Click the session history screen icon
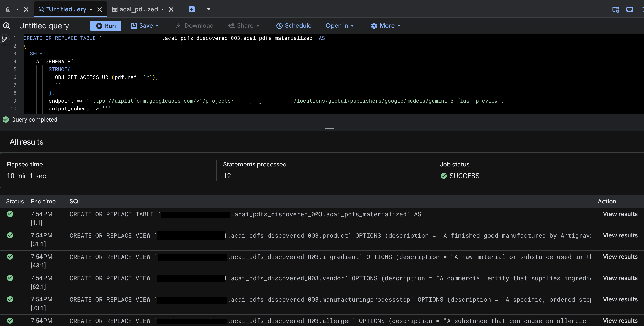Screen dimensions: 644x326 (615, 9)
